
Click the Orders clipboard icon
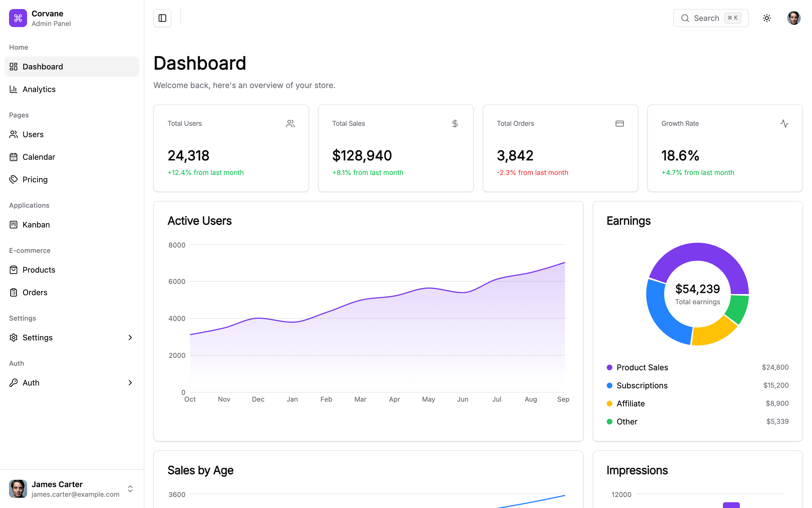(x=14, y=292)
